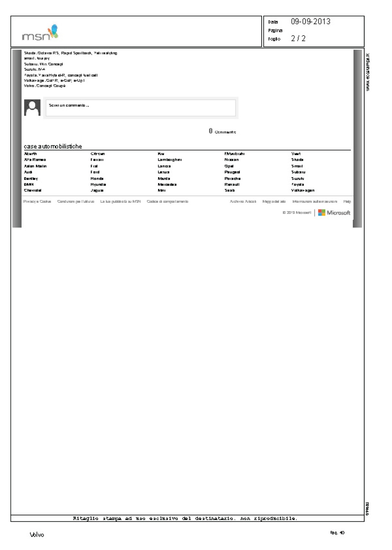Open the Volkswagen brand link
392x550 pixels.
coord(303,191)
